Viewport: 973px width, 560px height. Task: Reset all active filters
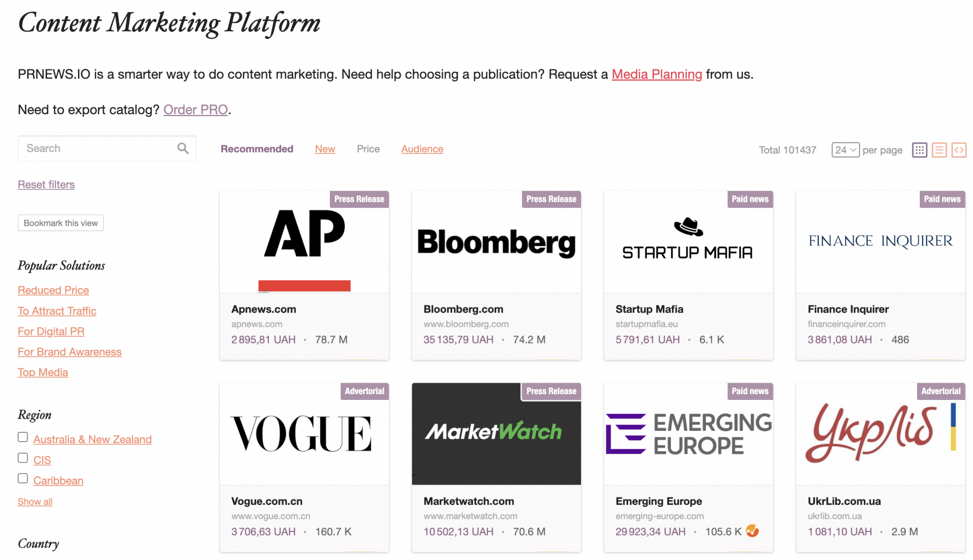(46, 184)
